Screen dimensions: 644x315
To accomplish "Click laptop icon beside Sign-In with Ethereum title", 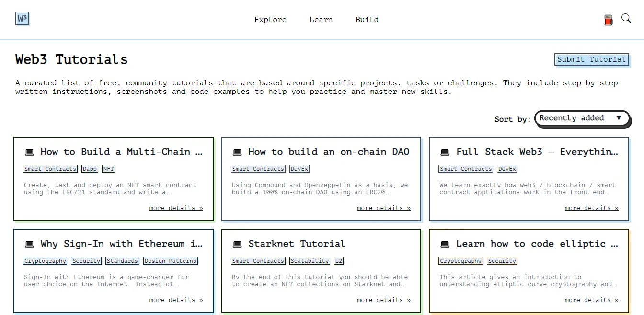I will (x=30, y=245).
